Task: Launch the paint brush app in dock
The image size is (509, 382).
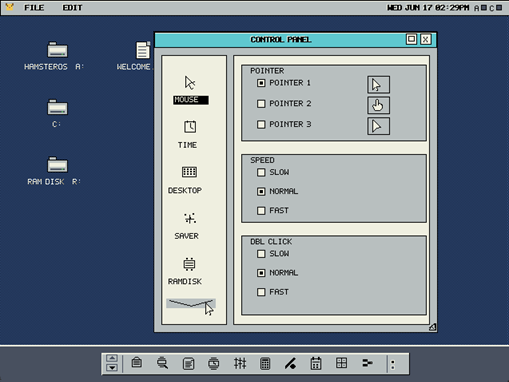Action: pos(290,363)
